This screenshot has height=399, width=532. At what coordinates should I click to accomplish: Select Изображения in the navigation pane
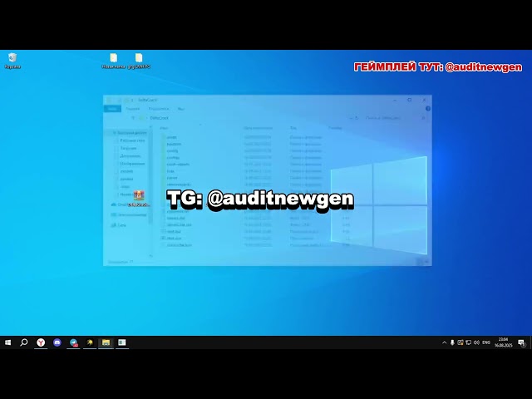tap(132, 164)
